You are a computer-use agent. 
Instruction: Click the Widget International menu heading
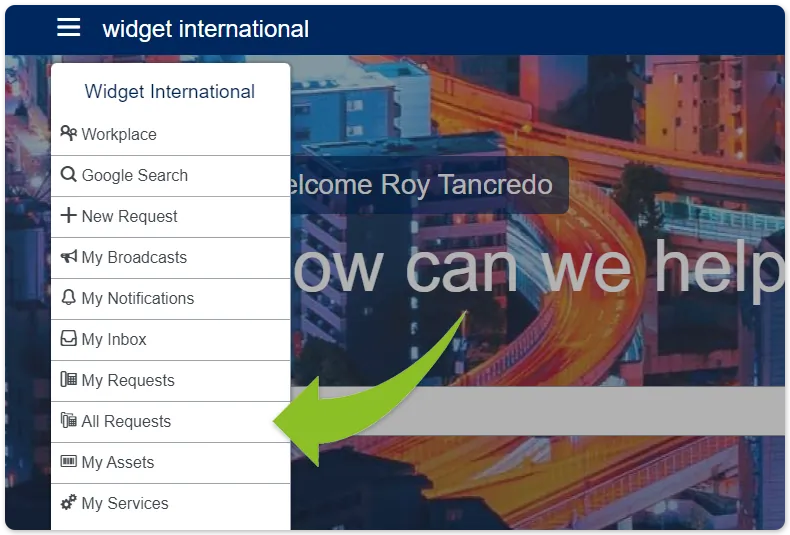tap(170, 92)
